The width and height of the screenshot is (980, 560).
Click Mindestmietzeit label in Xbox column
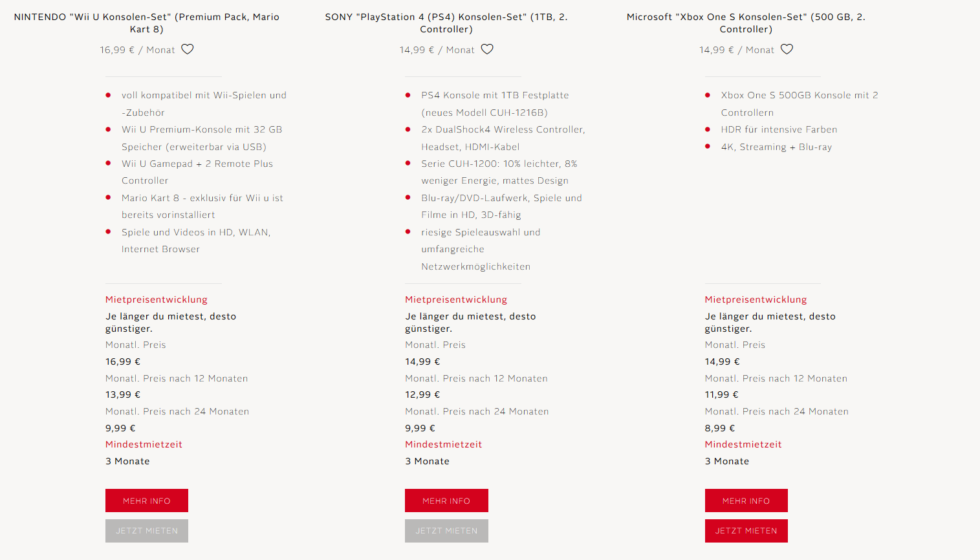743,444
